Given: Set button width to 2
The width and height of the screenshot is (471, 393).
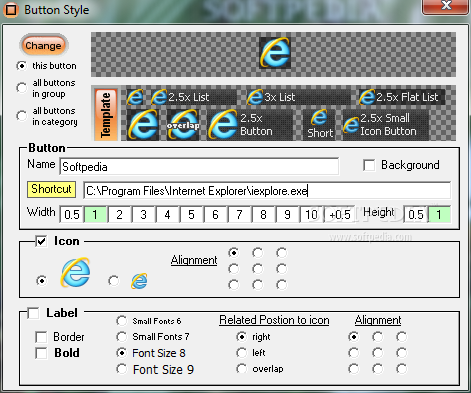Looking at the screenshot, I should point(119,214).
